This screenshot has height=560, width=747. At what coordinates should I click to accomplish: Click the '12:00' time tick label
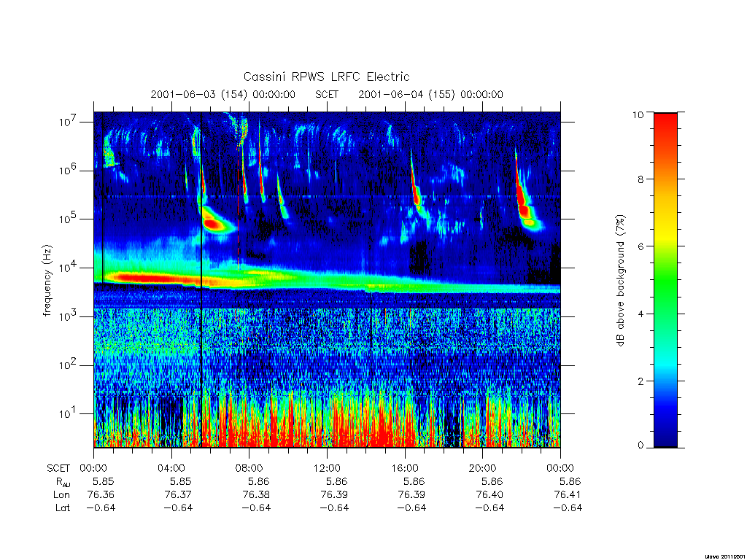tap(327, 469)
